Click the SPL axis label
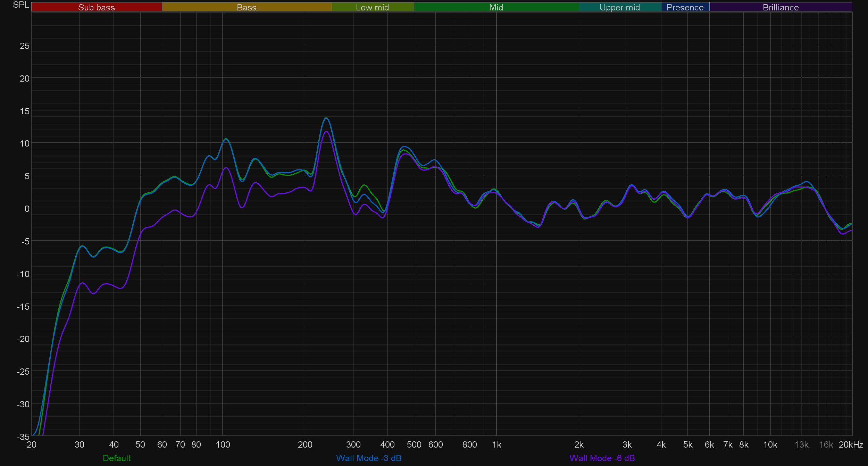Image resolution: width=868 pixels, height=466 pixels. tap(21, 5)
